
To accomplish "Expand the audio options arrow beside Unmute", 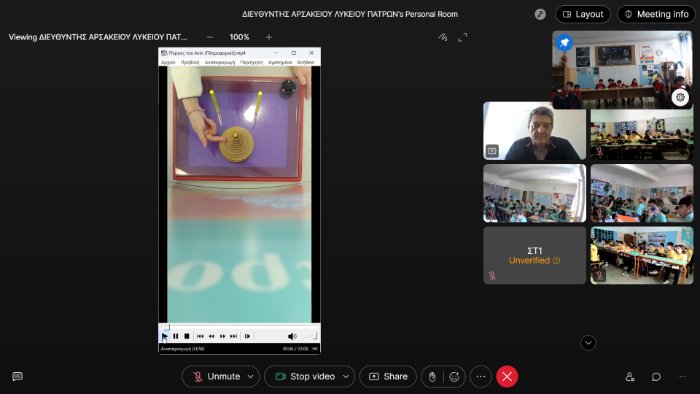I will (251, 377).
